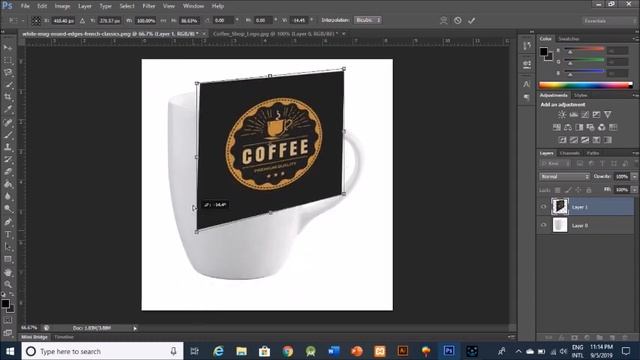Open the Timeline panel
This screenshot has width=640, height=360.
tap(64, 337)
